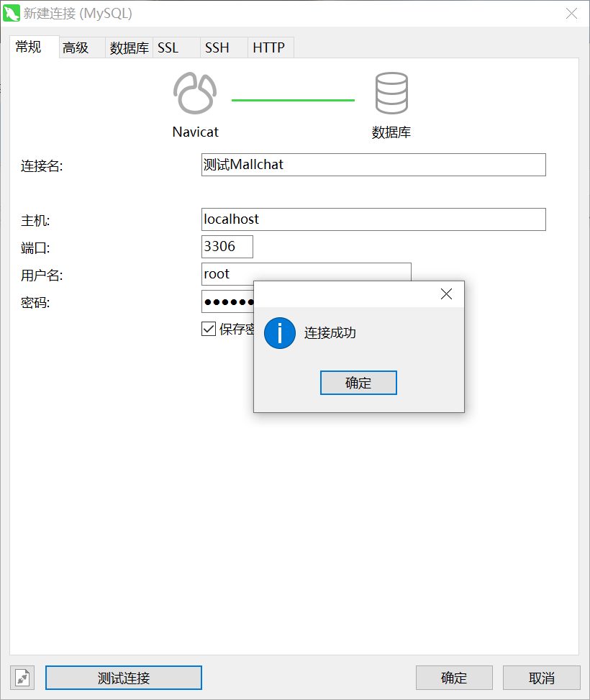The height and width of the screenshot is (700, 590).
Task: Click the blue info icon in the dialog
Action: click(280, 333)
